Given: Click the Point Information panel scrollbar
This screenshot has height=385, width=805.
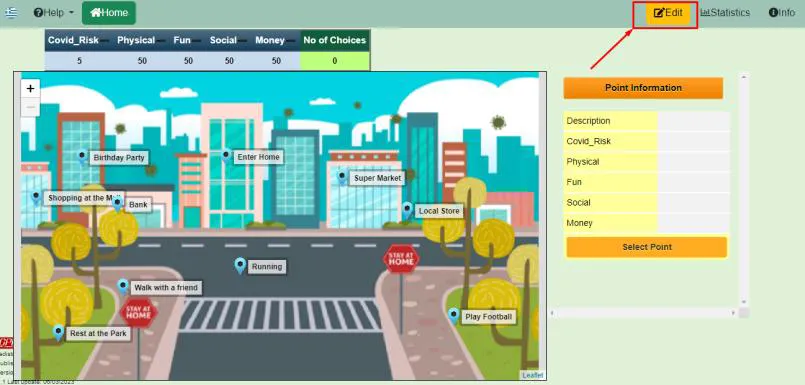Looking at the screenshot, I should (x=743, y=190).
